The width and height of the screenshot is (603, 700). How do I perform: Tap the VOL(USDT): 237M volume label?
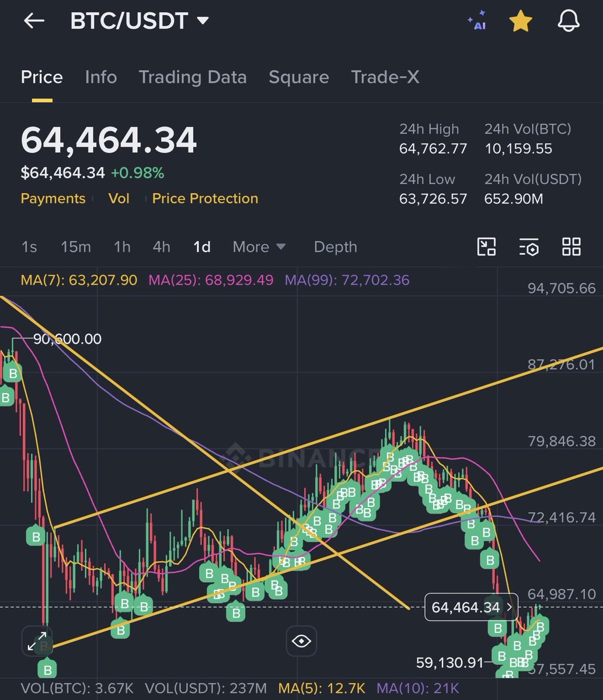[205, 688]
